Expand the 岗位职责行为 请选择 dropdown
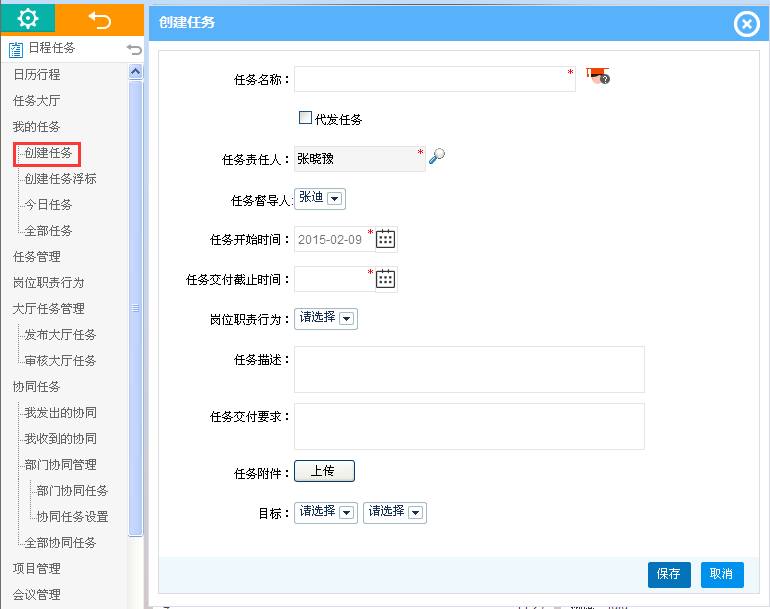 point(326,319)
